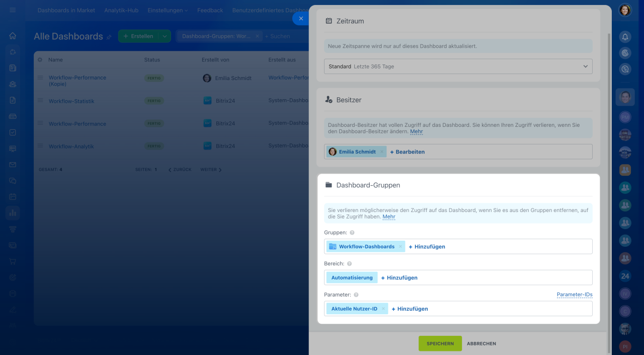Viewport: 644px width, 355px height.
Task: Open the 'PI' red avatar in right panel
Action: (x=625, y=346)
